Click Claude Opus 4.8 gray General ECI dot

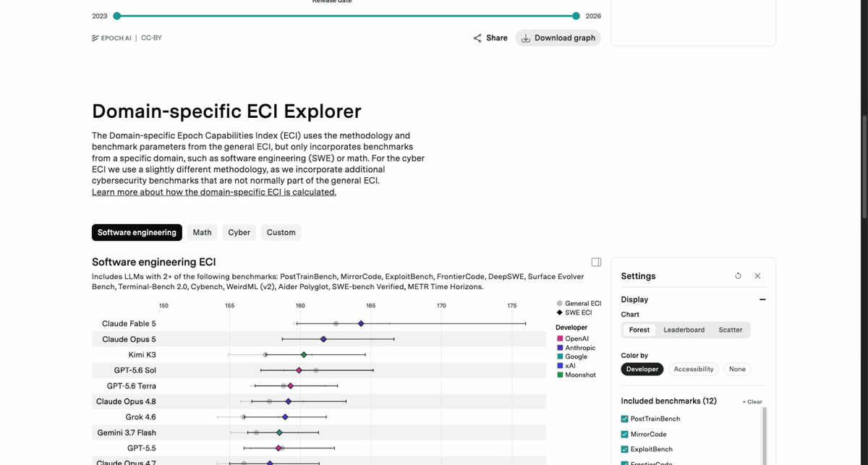pos(270,401)
